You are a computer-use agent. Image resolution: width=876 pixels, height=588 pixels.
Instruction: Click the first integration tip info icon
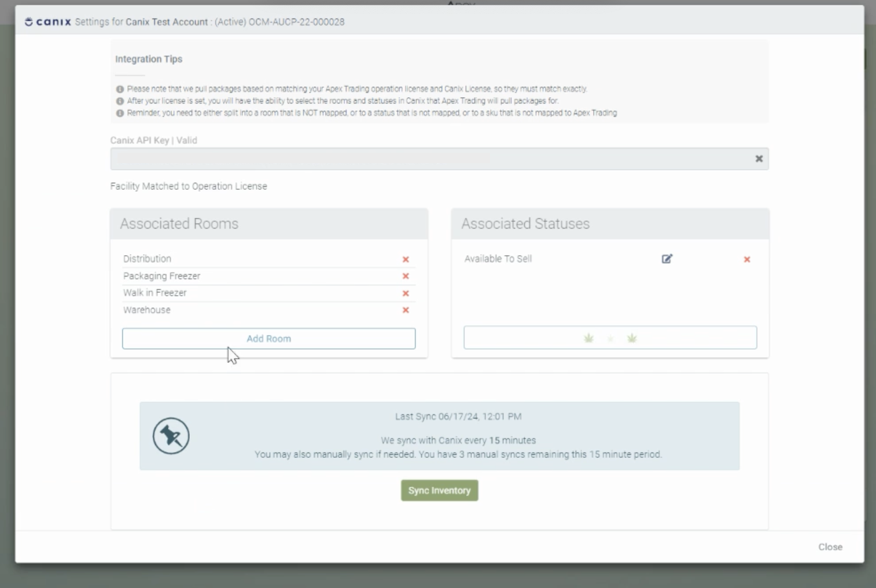[x=120, y=89]
